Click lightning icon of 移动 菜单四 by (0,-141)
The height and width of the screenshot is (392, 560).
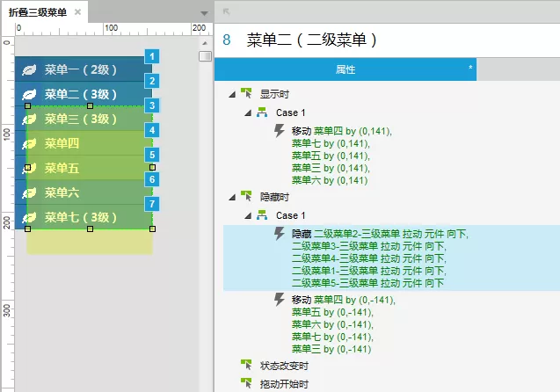[x=280, y=299]
